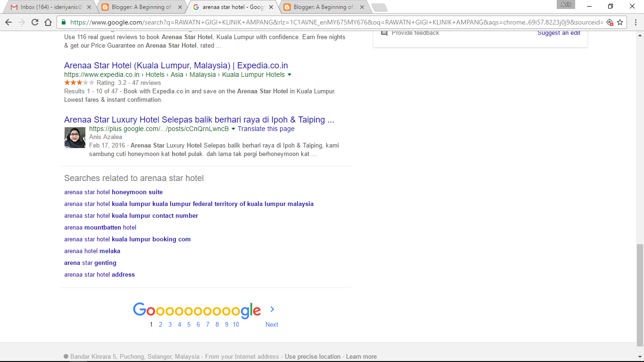Go to results page 10
This screenshot has height=362, width=644.
click(x=236, y=324)
